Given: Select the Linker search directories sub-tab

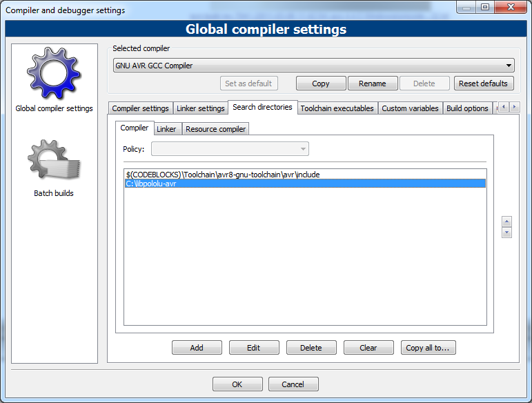Looking at the screenshot, I should pyautogui.click(x=166, y=129).
